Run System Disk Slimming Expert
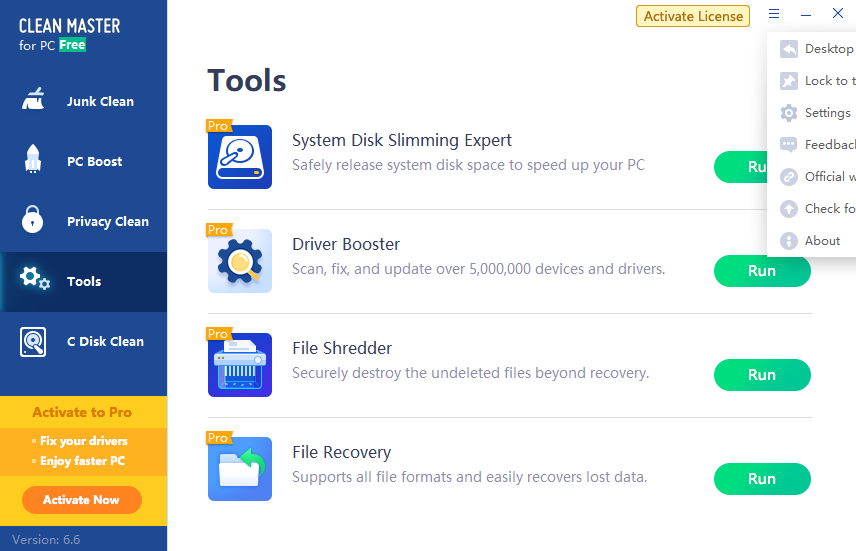856x551 pixels. tap(741, 167)
